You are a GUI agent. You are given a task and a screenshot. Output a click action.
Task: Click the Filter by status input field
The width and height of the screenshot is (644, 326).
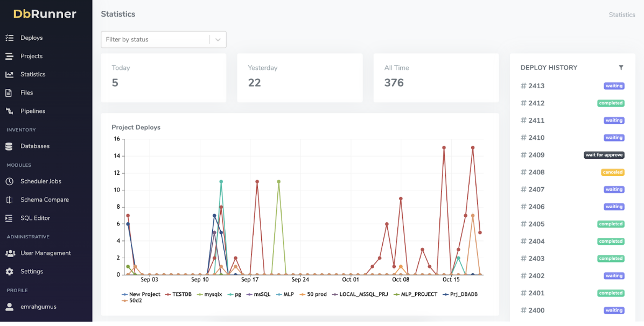click(x=155, y=39)
